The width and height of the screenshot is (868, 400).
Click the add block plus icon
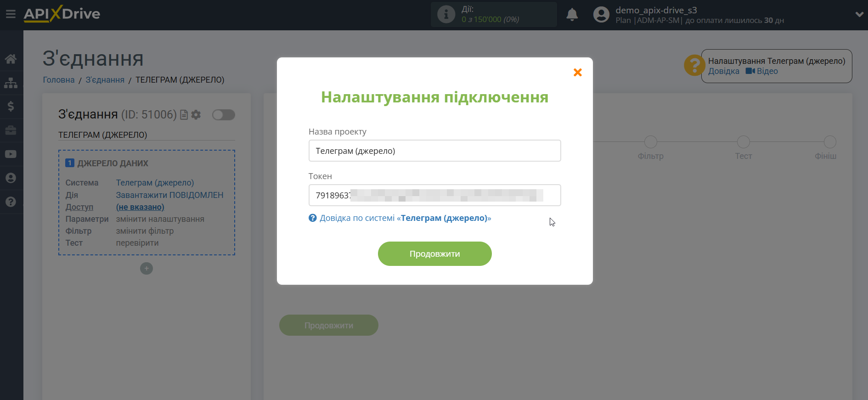pyautogui.click(x=147, y=269)
